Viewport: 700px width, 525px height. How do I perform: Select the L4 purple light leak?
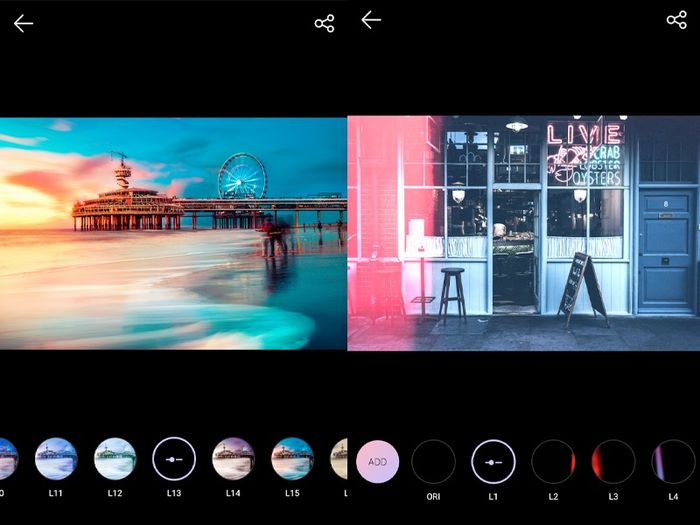[673, 462]
